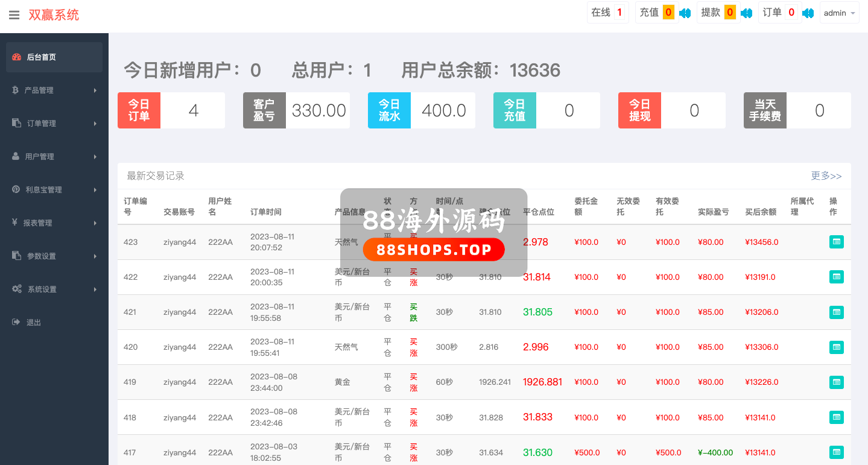This screenshot has height=465, width=868.
Task: Open details icon for order 417
Action: point(836,452)
